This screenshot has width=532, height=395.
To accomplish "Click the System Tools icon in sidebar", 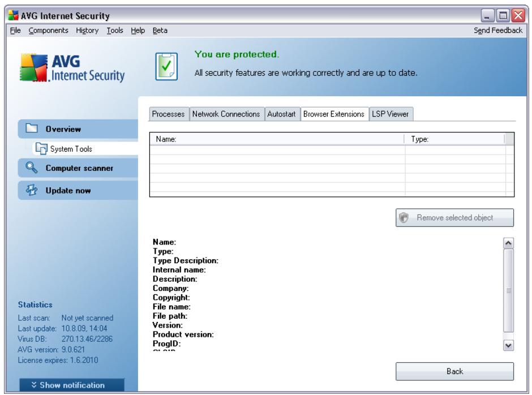I will click(41, 149).
